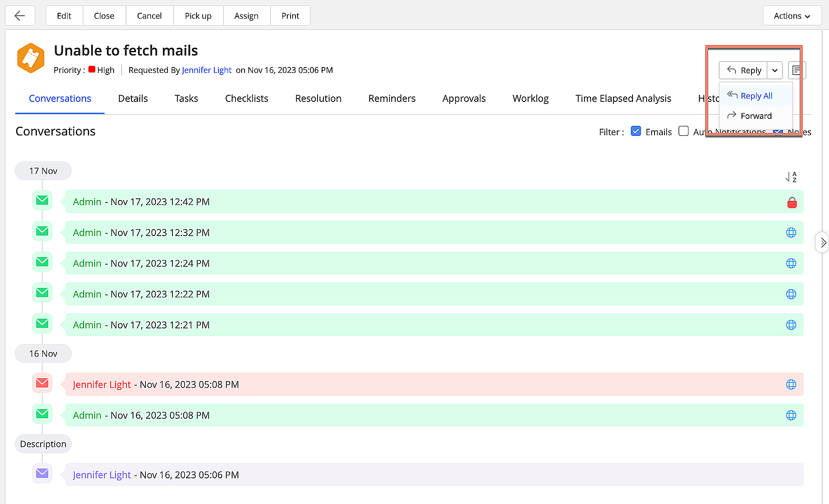Open the Actions dropdown menu
829x504 pixels.
pyautogui.click(x=792, y=16)
